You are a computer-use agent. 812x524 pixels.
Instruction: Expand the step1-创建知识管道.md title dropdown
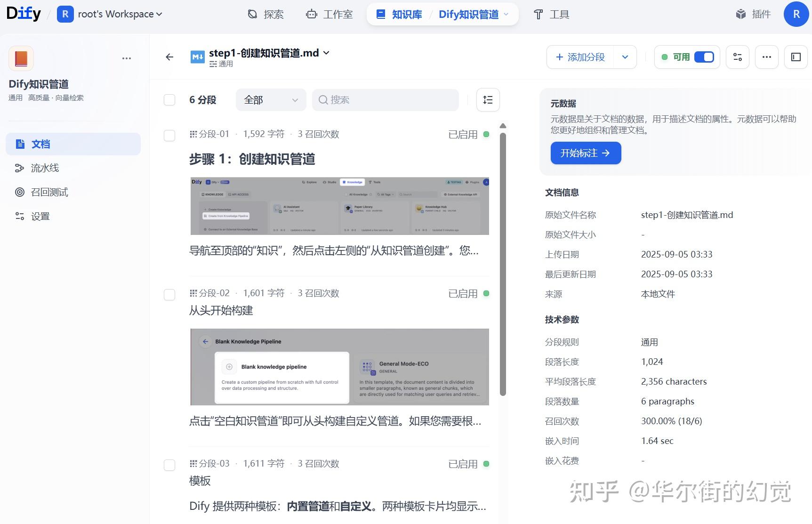[325, 53]
